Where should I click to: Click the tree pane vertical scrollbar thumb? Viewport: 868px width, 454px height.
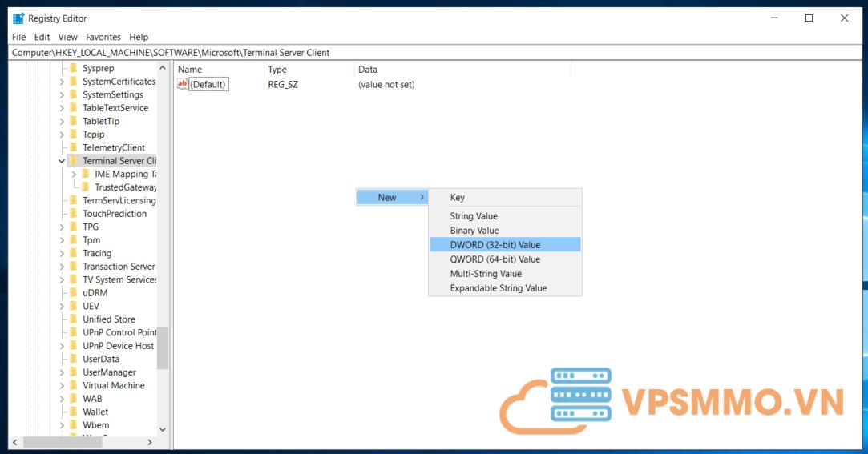pyautogui.click(x=163, y=348)
